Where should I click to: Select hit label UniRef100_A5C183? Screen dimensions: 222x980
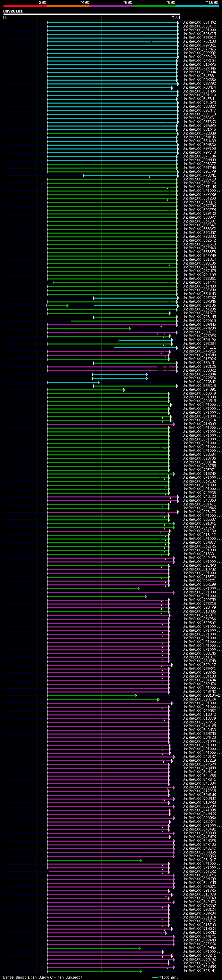(199, 41)
